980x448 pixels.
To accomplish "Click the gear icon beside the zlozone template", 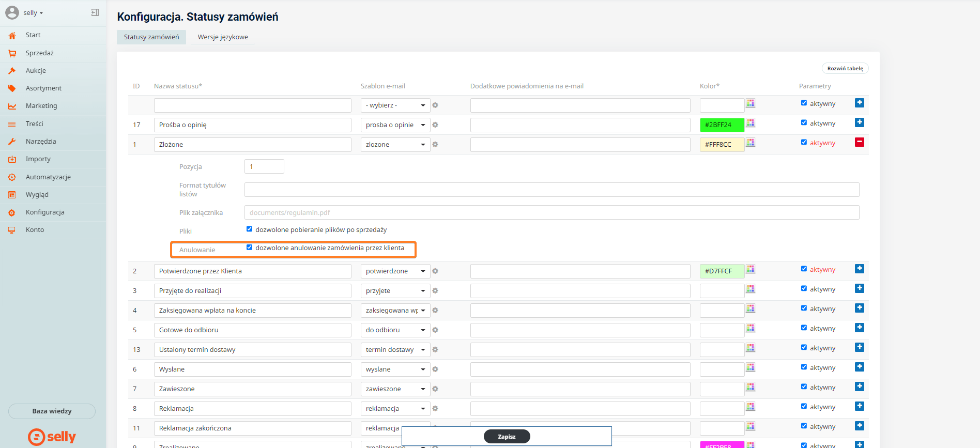I will coord(435,145).
